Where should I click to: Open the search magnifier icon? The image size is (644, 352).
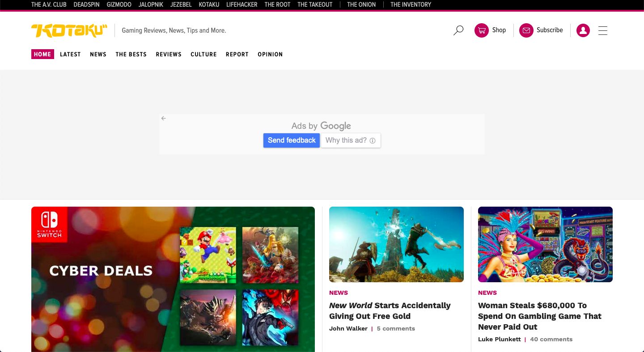458,30
